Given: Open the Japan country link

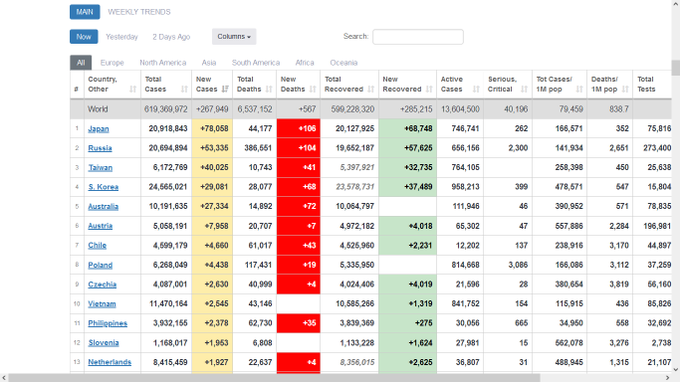Looking at the screenshot, I should pos(98,129).
